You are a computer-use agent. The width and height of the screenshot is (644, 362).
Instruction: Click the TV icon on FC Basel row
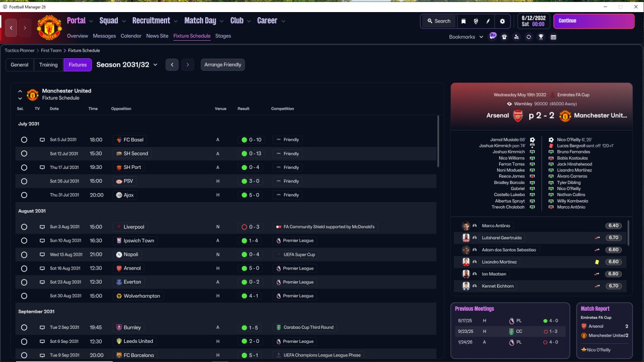(x=42, y=140)
